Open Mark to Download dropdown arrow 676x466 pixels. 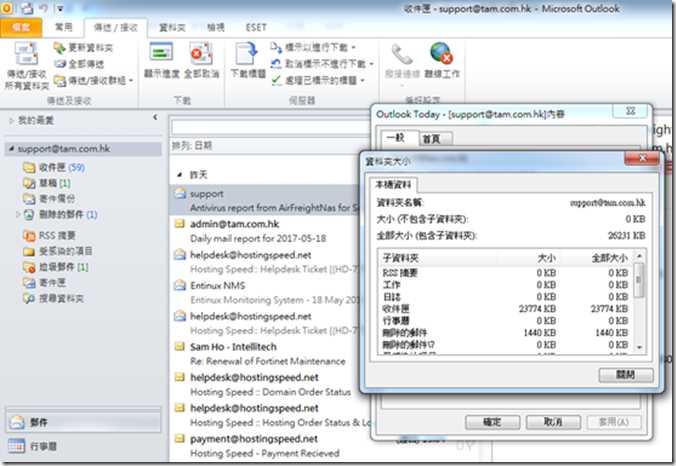pos(354,47)
